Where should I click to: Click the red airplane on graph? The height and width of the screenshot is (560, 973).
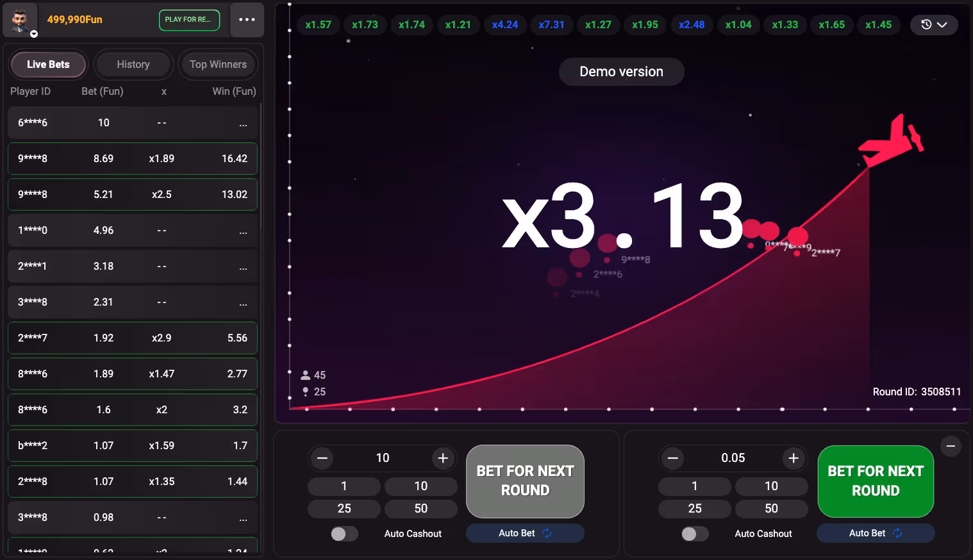tap(891, 141)
